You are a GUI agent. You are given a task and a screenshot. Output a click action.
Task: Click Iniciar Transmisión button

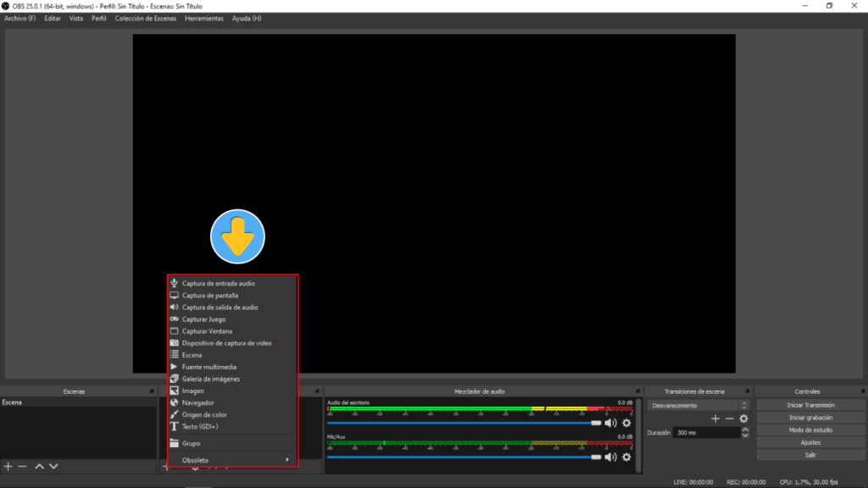pyautogui.click(x=810, y=406)
